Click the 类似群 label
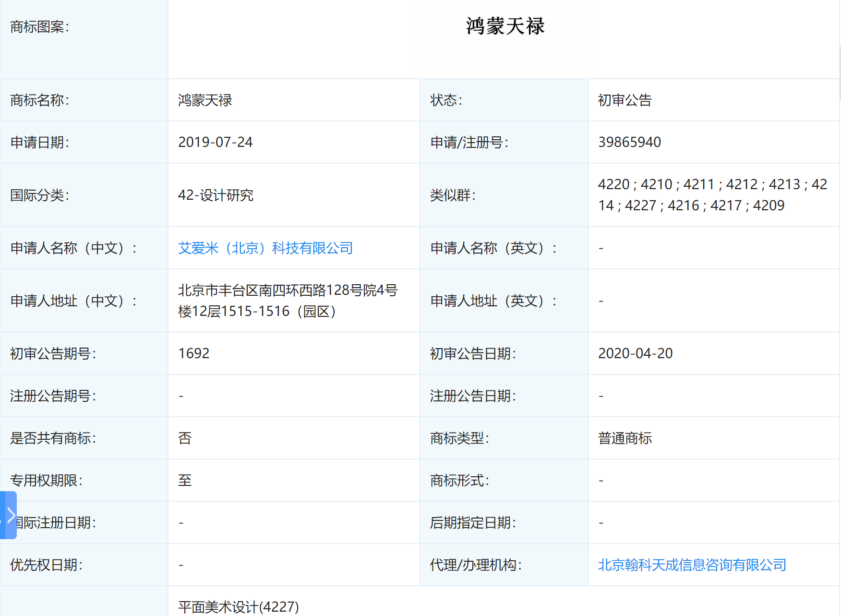The height and width of the screenshot is (616, 841). point(453,195)
